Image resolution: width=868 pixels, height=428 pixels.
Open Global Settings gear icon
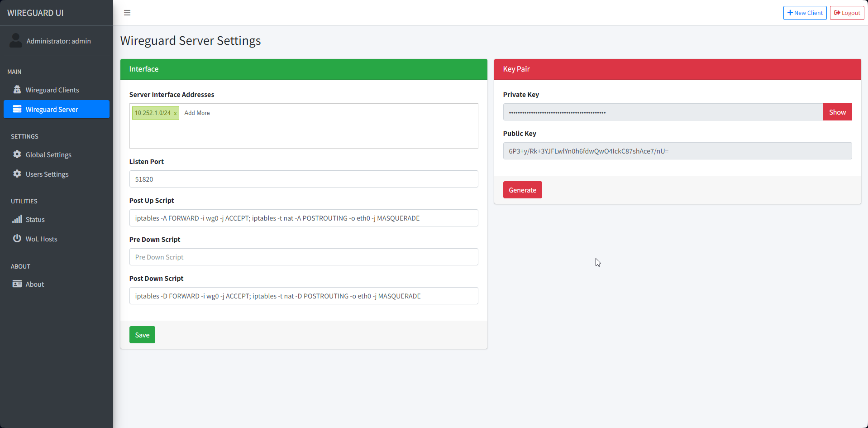tap(17, 154)
